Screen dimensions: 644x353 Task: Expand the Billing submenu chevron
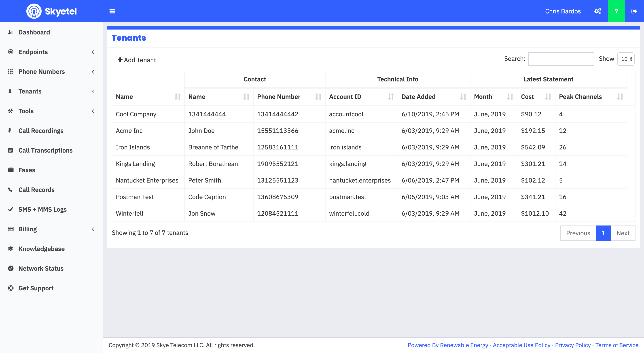click(x=93, y=229)
